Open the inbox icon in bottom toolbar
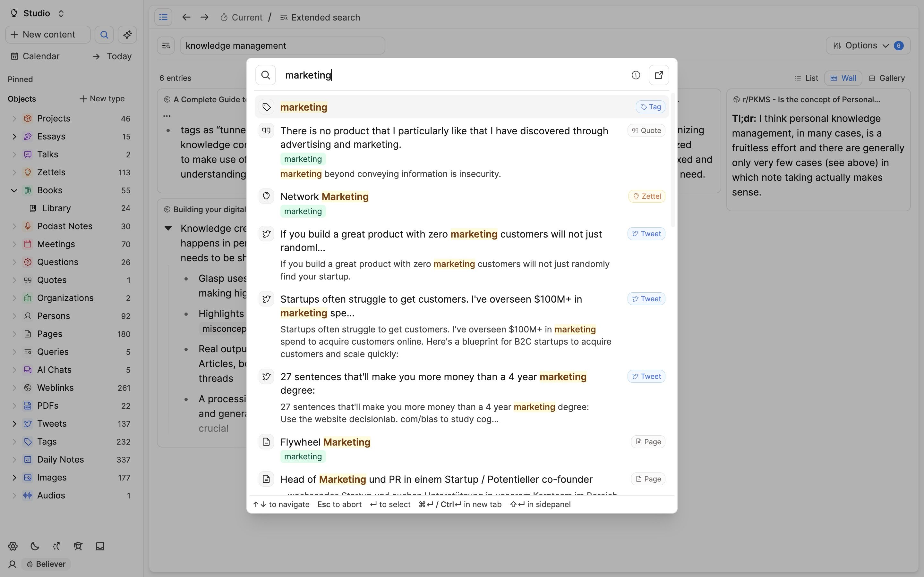This screenshot has width=924, height=577. 100,546
